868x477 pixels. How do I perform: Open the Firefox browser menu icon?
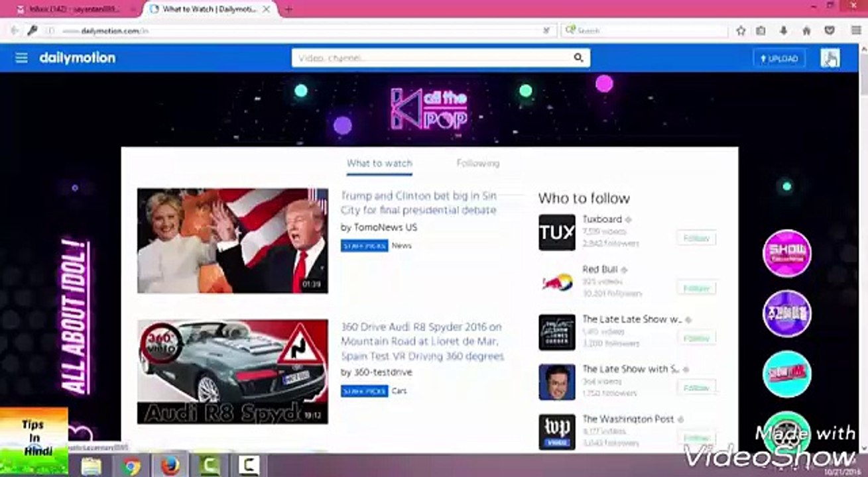click(x=856, y=30)
